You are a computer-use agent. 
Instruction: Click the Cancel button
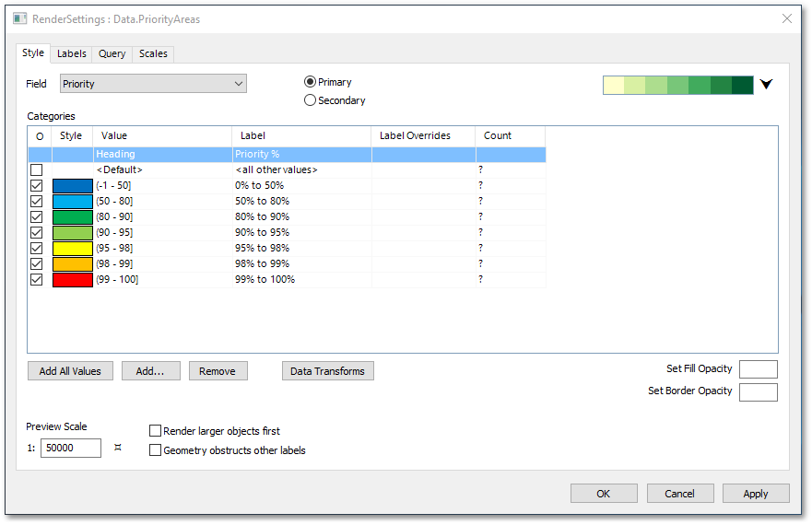[680, 494]
